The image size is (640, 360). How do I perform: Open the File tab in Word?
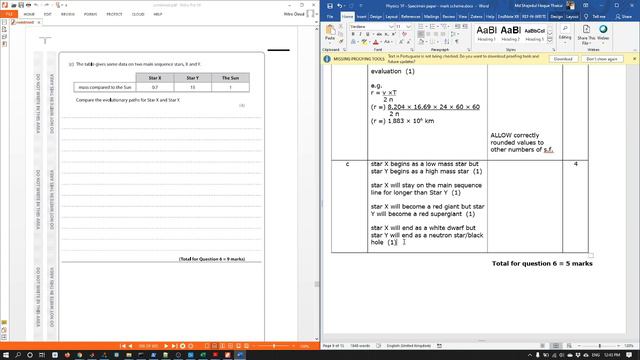click(330, 17)
